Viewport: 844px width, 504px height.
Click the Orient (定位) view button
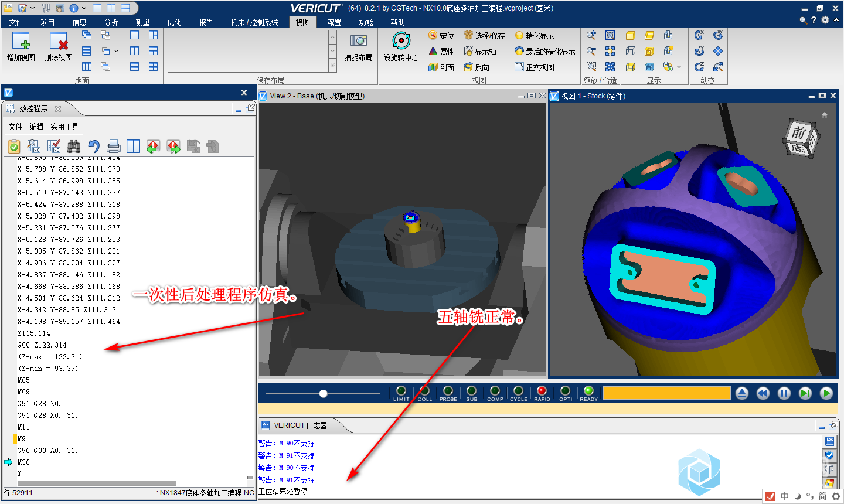coord(441,36)
